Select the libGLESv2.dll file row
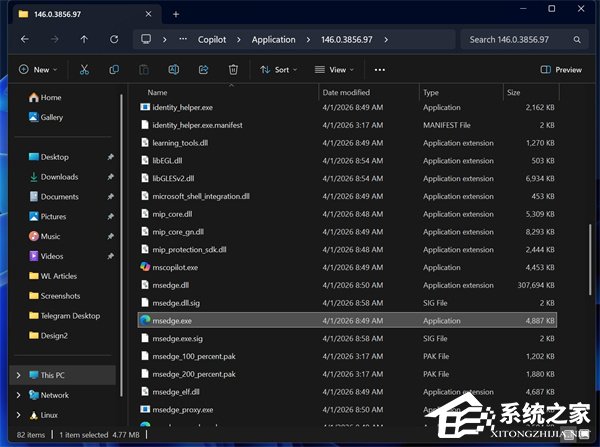Viewport: 600px width, 447px height. (347, 178)
